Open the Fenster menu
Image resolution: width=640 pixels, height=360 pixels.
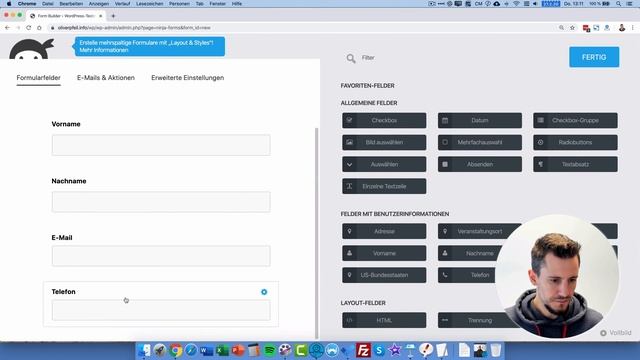pyautogui.click(x=217, y=4)
